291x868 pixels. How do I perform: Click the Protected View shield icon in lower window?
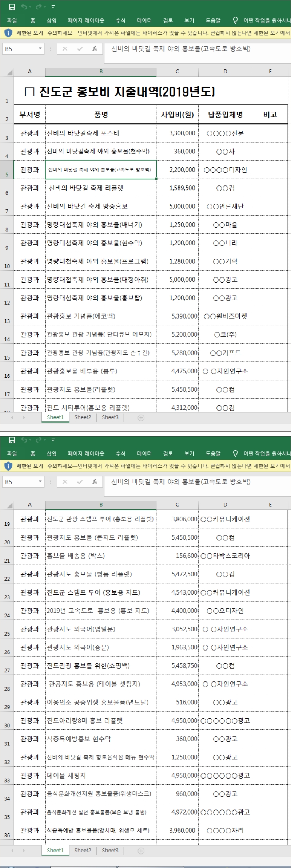[x=8, y=466]
